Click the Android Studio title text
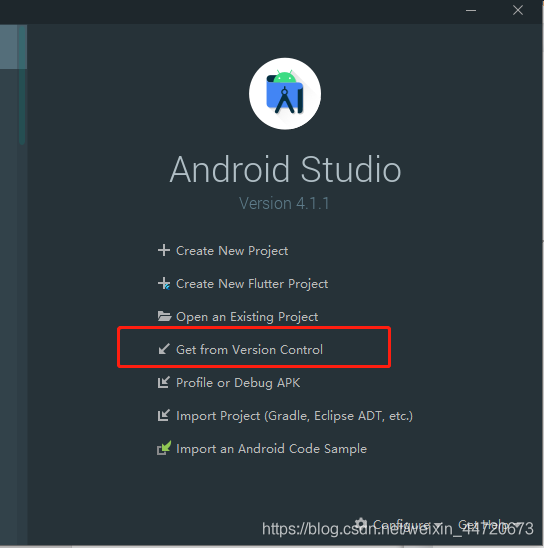The height and width of the screenshot is (548, 544). click(x=285, y=170)
